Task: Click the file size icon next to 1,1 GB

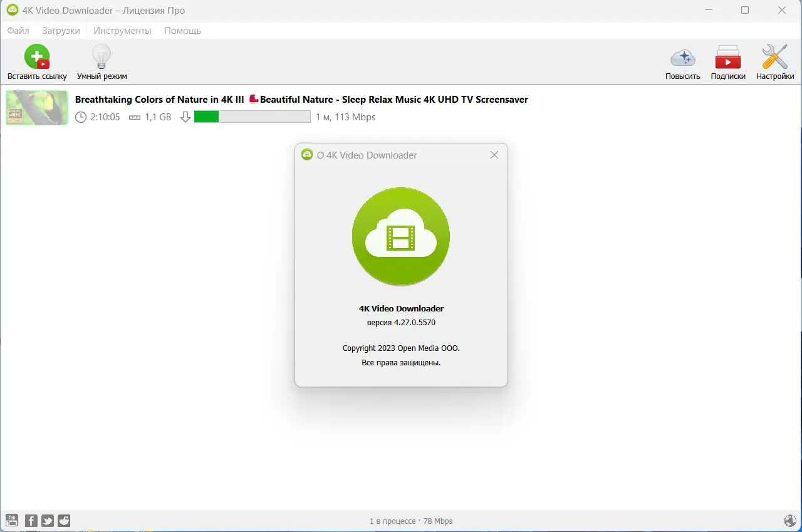Action: [x=134, y=117]
